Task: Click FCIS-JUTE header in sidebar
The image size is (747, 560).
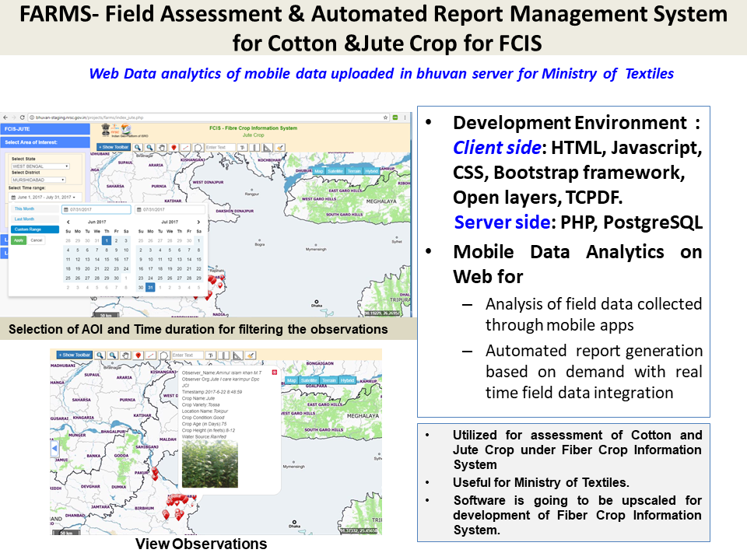Action: 45,129
